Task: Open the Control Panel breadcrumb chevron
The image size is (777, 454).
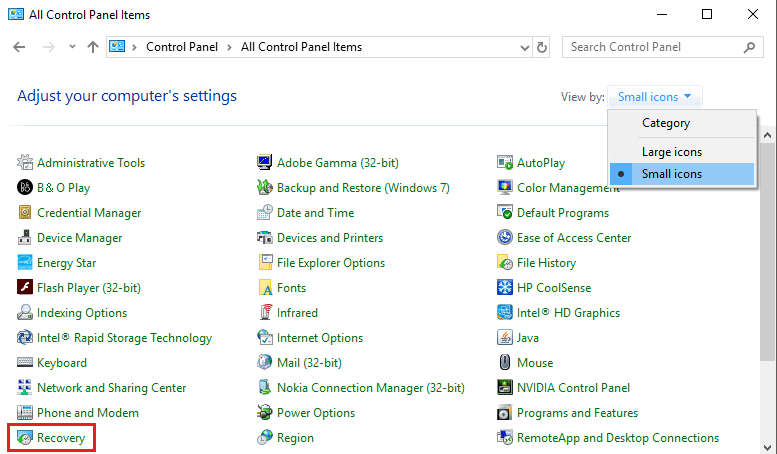Action: [x=231, y=47]
